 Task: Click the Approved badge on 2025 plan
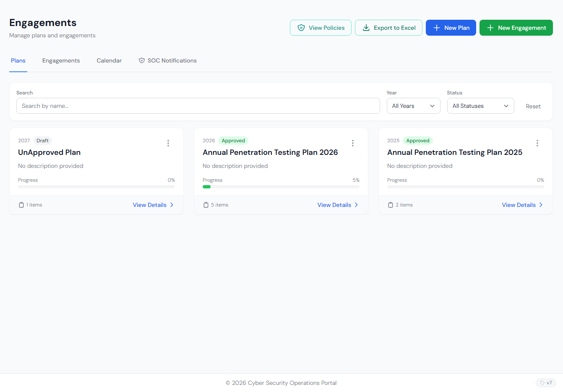[418, 141]
